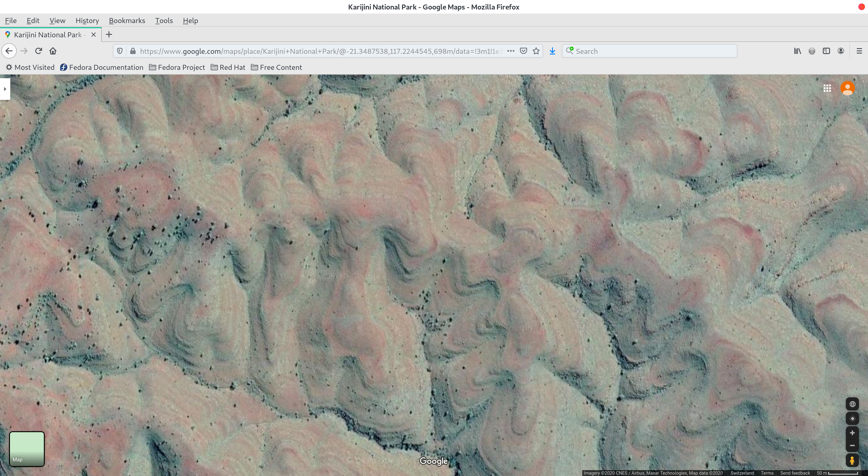Select the Karijini National Park tab
Screen dimensions: 868x476
(51, 35)
